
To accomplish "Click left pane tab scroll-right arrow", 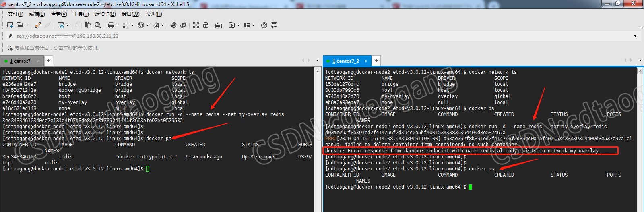I will coord(309,60).
